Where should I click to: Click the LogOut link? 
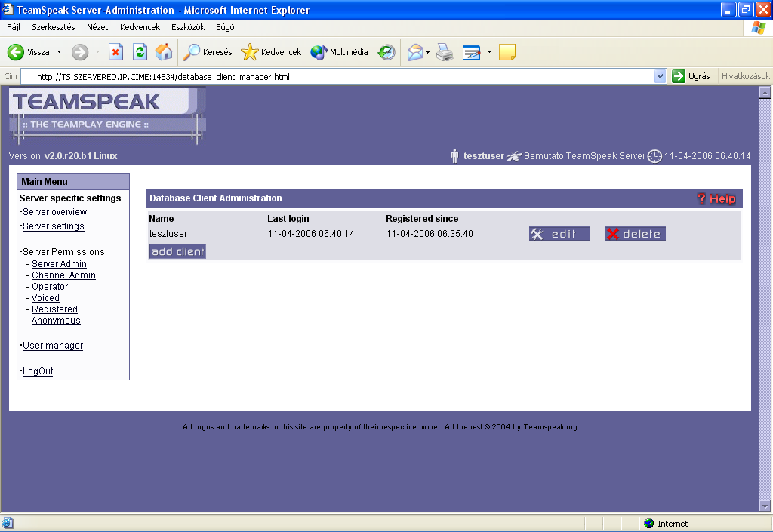[x=38, y=371]
